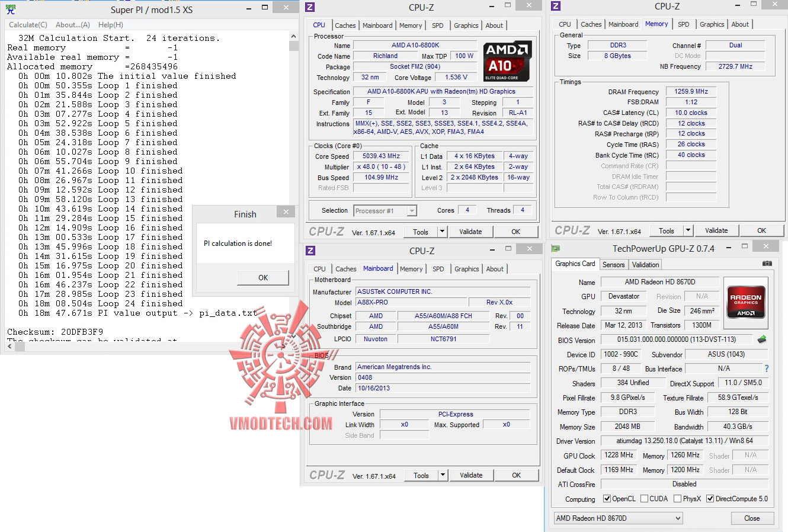This screenshot has height=532, width=788.
Task: Take a GPU-Z screenshot with the camera icon
Action: (767, 264)
